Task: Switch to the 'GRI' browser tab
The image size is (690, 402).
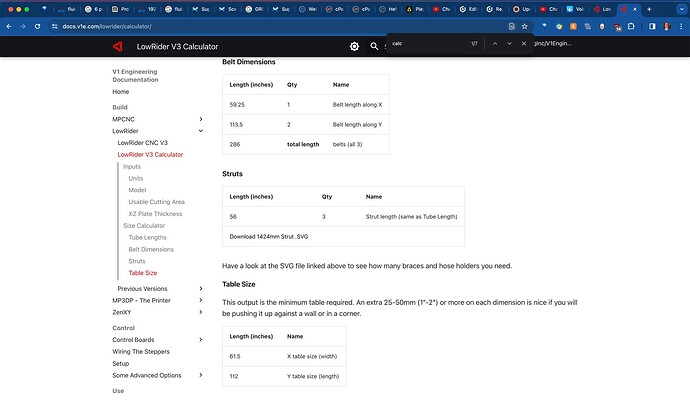Action: (x=254, y=9)
